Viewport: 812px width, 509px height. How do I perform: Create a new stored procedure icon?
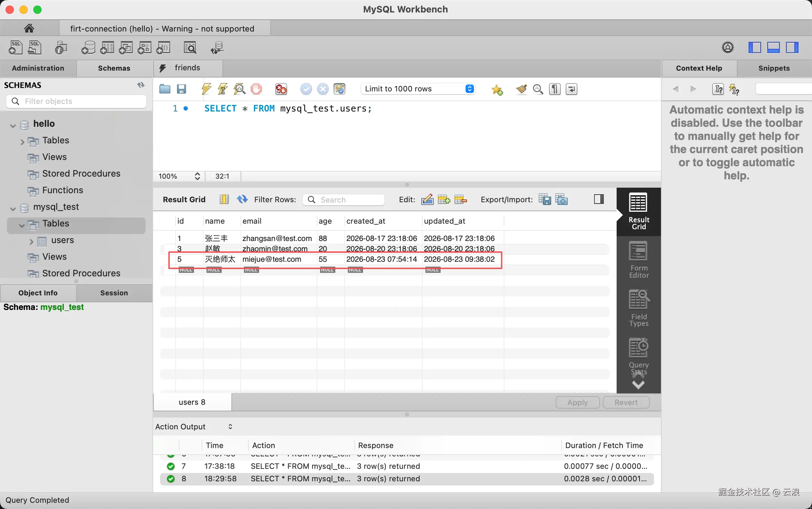(x=144, y=48)
